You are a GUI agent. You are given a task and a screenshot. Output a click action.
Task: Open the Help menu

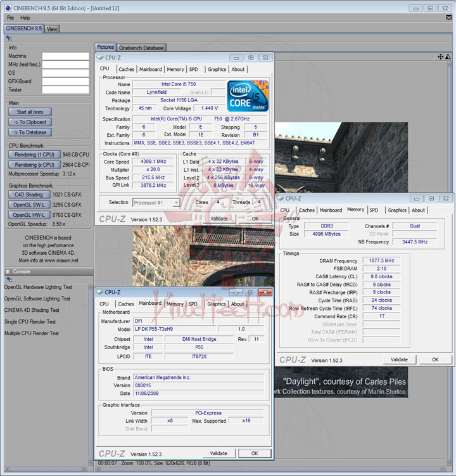point(25,18)
